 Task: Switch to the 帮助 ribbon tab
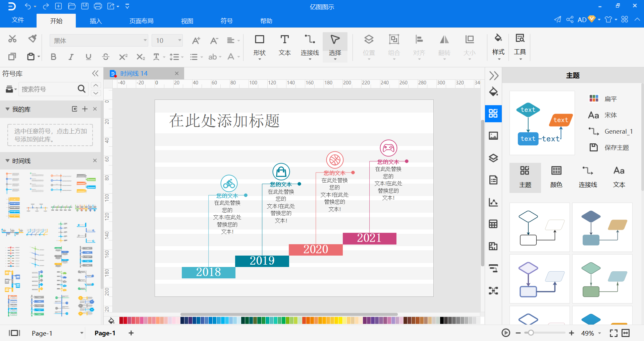tap(266, 21)
